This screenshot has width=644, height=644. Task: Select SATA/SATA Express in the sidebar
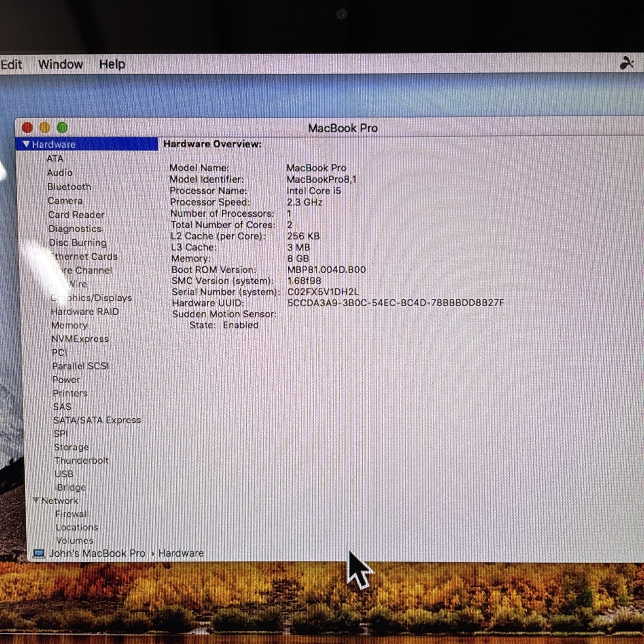(x=97, y=420)
